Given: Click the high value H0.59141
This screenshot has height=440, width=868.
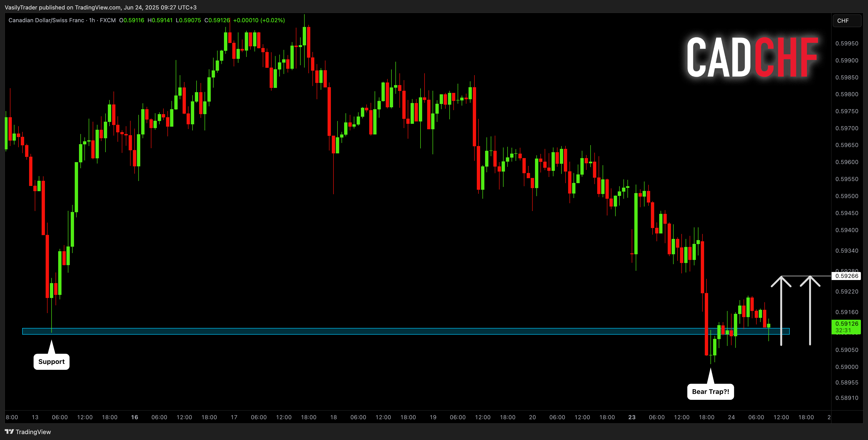Looking at the screenshot, I should click(160, 20).
